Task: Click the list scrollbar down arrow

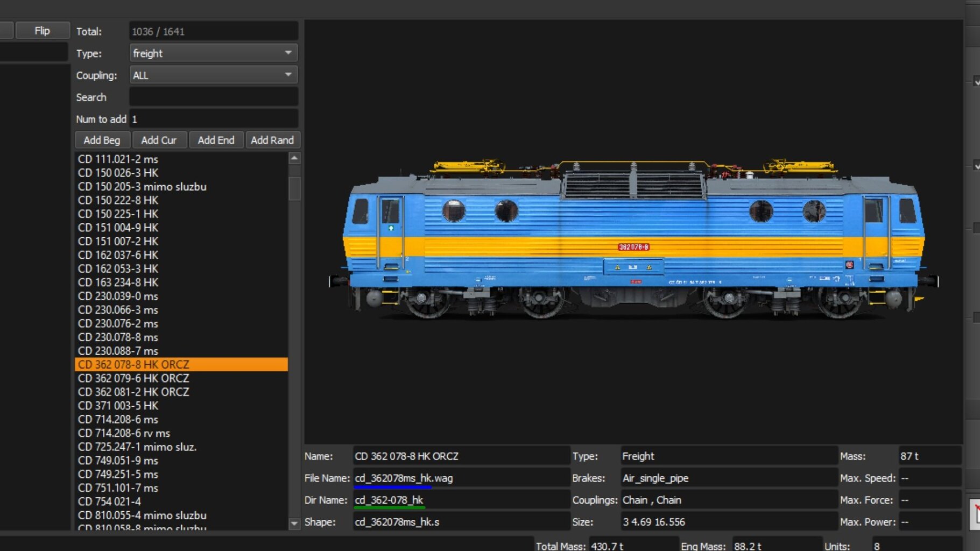Action: tap(294, 523)
